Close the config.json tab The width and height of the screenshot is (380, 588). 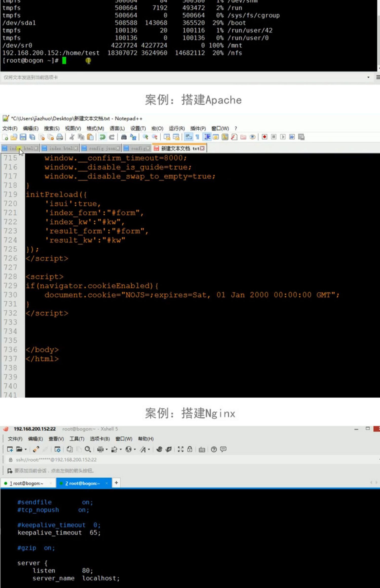(118, 148)
